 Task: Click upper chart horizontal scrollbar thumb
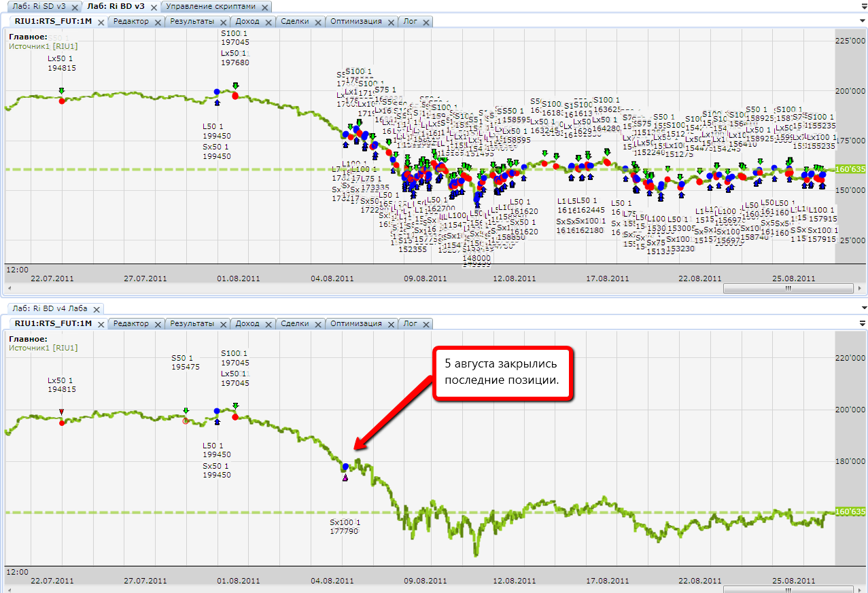point(788,288)
